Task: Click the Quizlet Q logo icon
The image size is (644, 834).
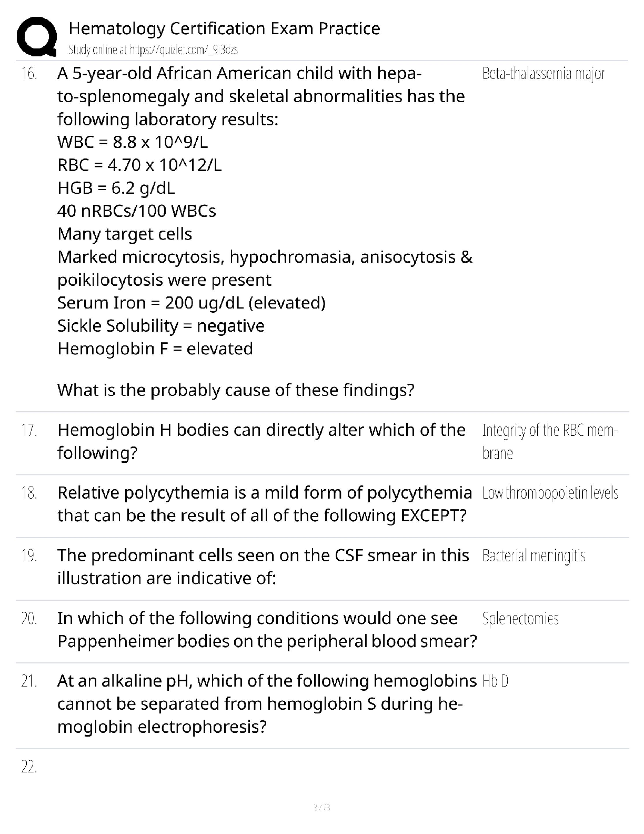Action: click(x=37, y=37)
